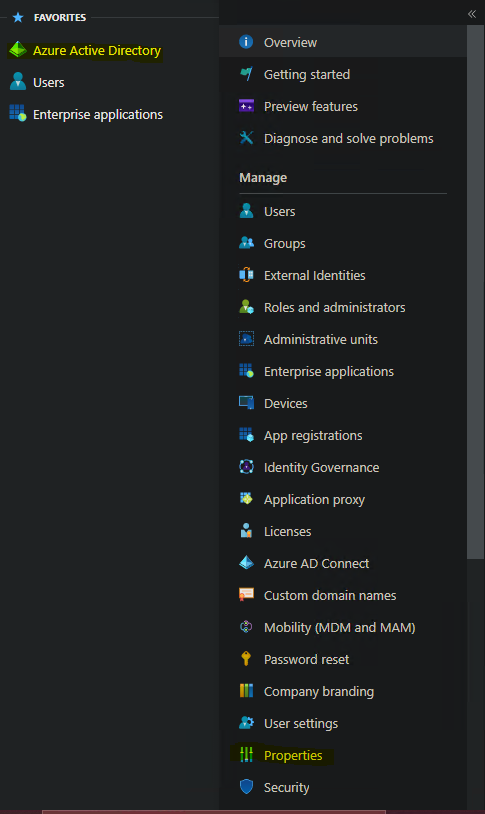This screenshot has height=814, width=485.
Task: Collapse the menu with the double chevron
Action: coord(471,14)
